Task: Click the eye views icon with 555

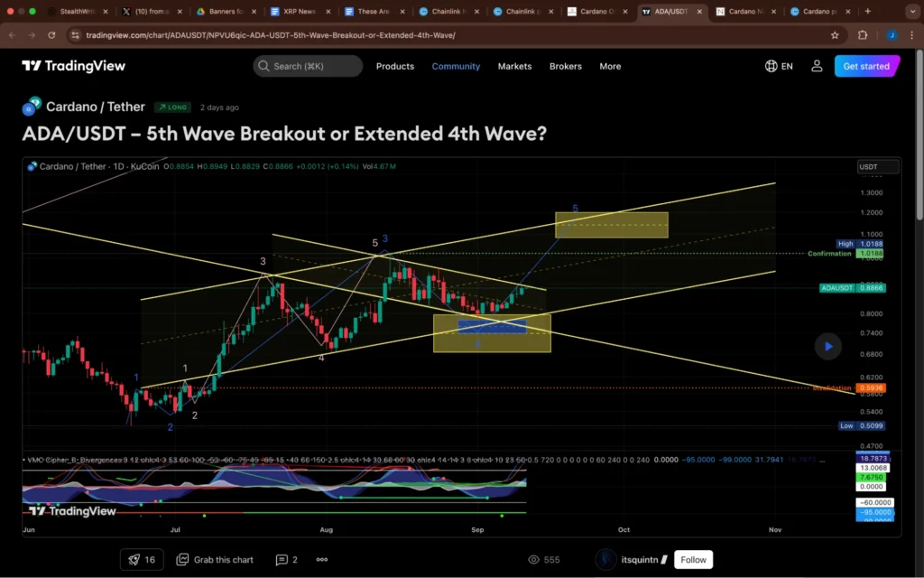Action: point(543,560)
